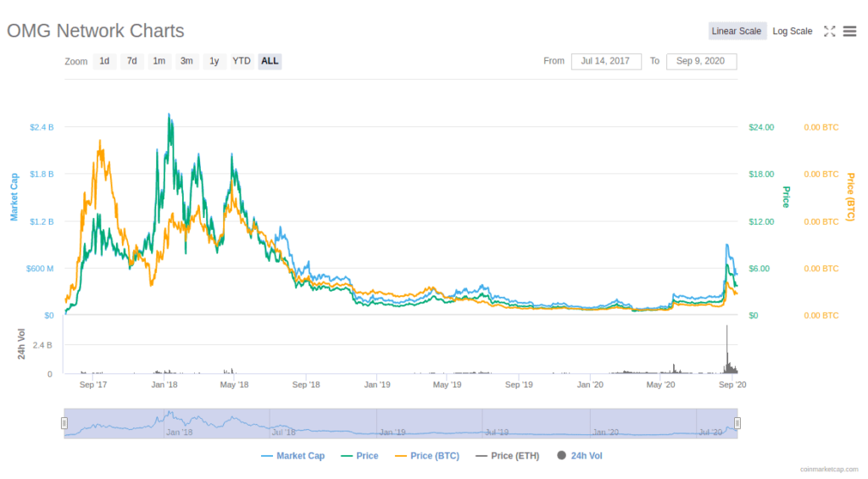The height and width of the screenshot is (479, 868).
Task: Toggle the Price (BTC) legend item
Action: click(x=427, y=456)
